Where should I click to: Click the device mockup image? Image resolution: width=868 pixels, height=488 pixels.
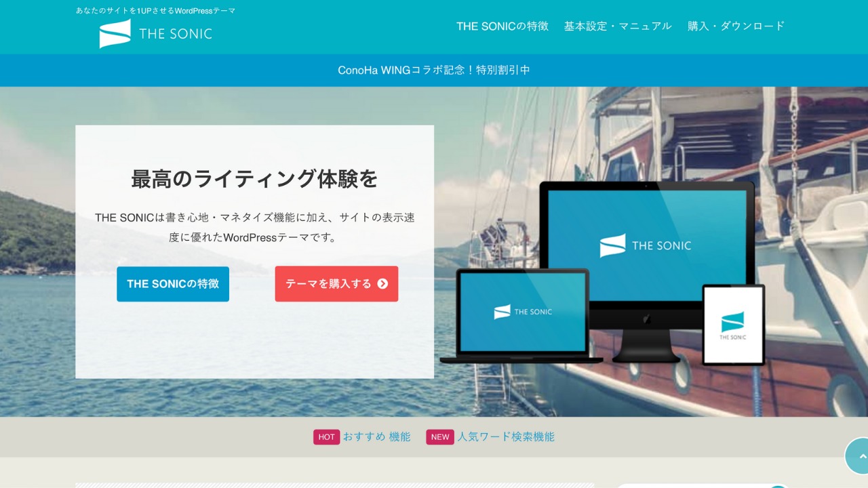tap(604, 272)
